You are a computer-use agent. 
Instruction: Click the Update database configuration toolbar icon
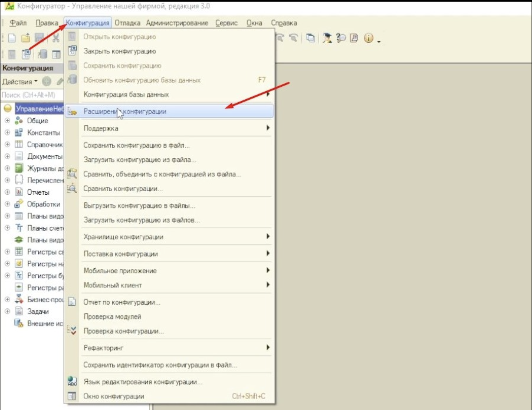point(42,54)
